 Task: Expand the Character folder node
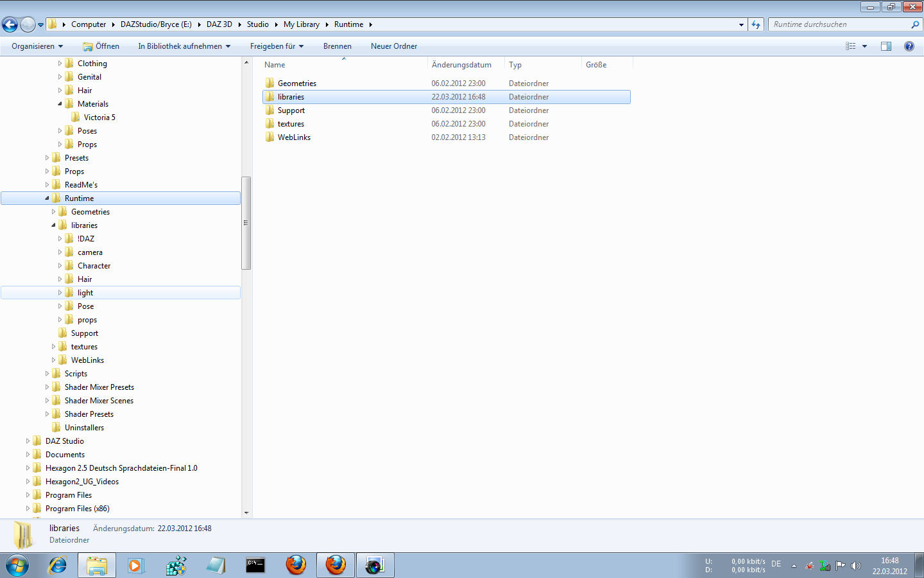(x=60, y=266)
